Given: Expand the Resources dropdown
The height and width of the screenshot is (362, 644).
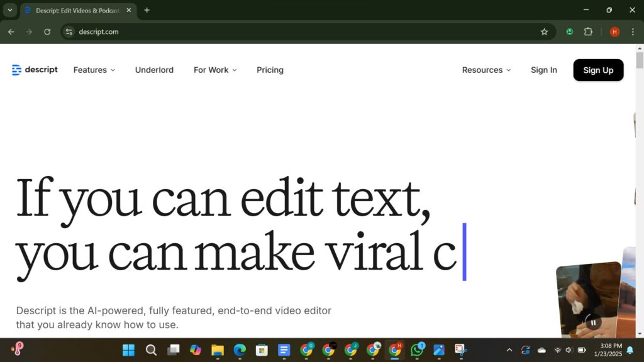Looking at the screenshot, I should coord(486,70).
